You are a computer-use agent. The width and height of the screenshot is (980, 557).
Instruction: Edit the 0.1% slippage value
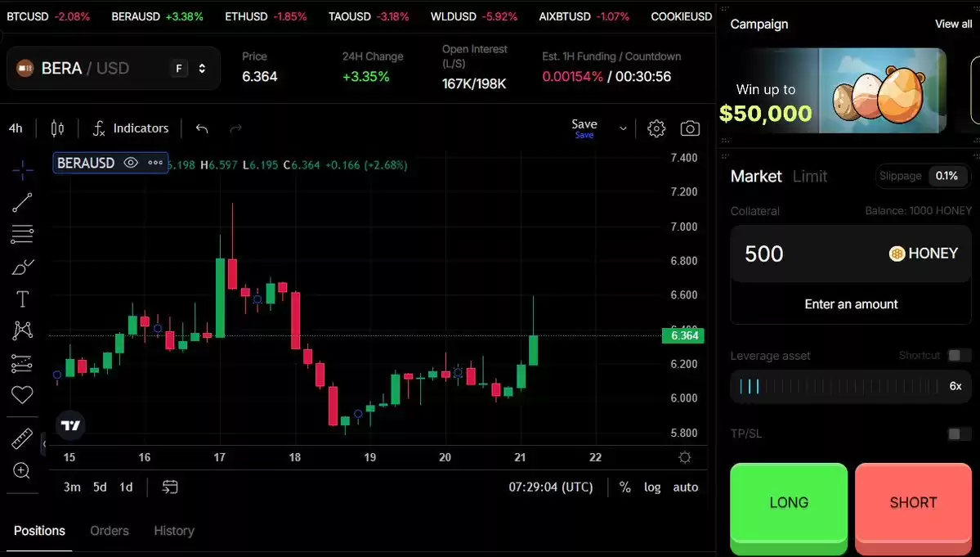pos(946,177)
